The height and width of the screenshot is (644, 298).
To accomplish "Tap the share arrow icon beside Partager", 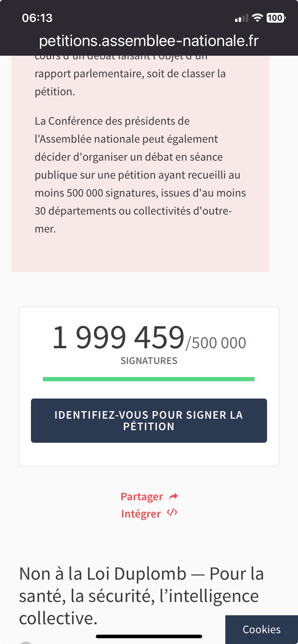I will click(173, 497).
